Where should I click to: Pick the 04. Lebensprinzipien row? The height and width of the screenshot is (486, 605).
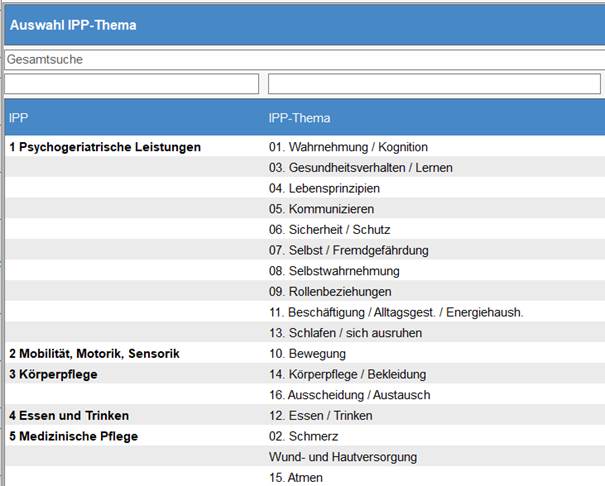(324, 188)
